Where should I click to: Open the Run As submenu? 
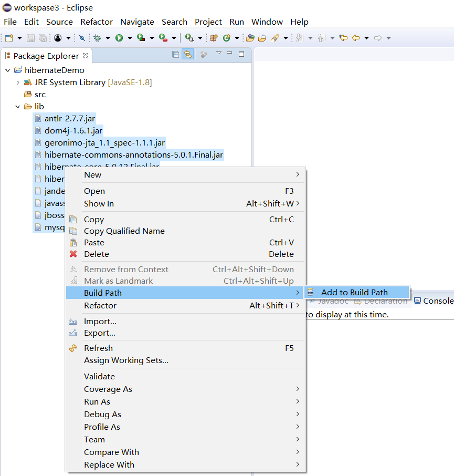(x=186, y=401)
